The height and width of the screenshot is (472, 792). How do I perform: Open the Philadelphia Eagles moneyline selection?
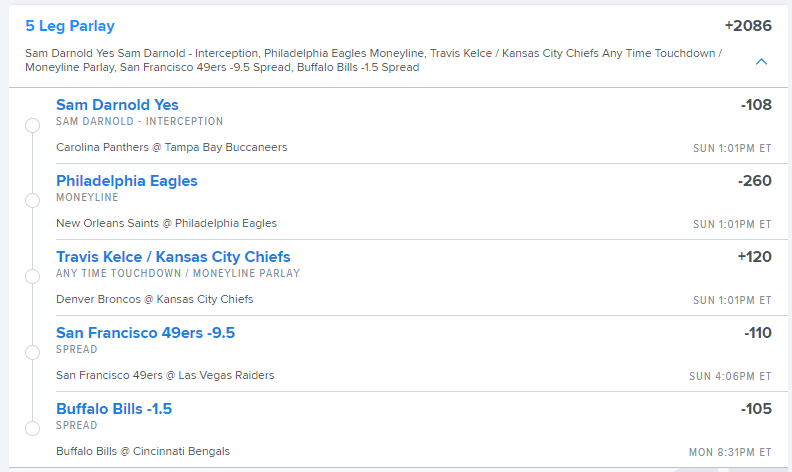pyautogui.click(x=127, y=181)
